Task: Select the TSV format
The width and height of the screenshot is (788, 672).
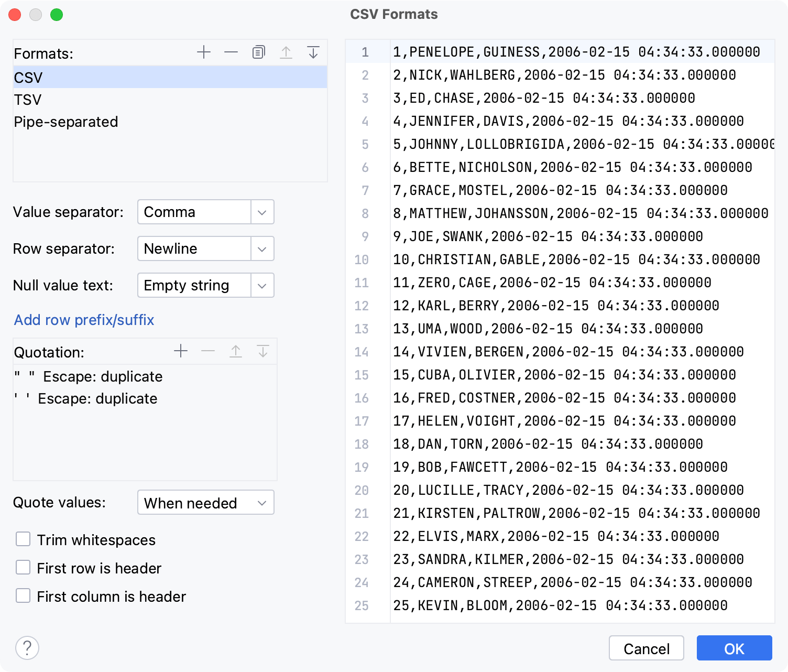Action: 27,99
